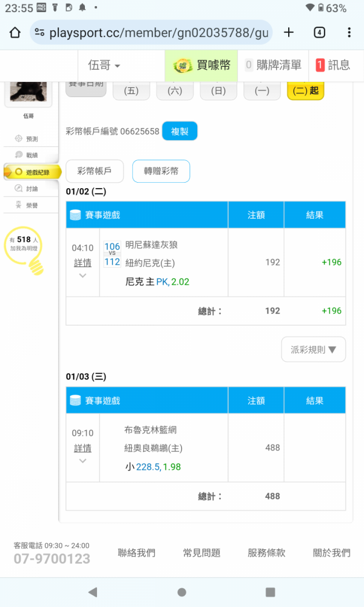Expand details chevron under 04:10 game
The image size is (364, 607).
[83, 276]
